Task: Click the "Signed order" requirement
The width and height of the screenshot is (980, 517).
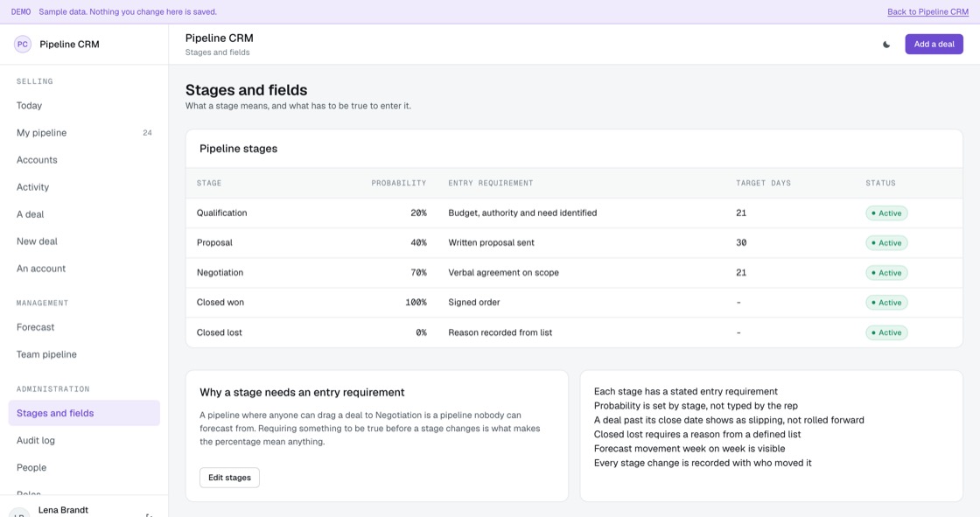Action: [x=474, y=303]
